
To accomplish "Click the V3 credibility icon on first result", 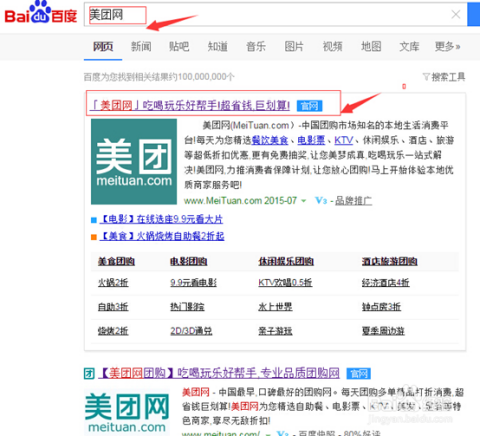I will (x=321, y=201).
